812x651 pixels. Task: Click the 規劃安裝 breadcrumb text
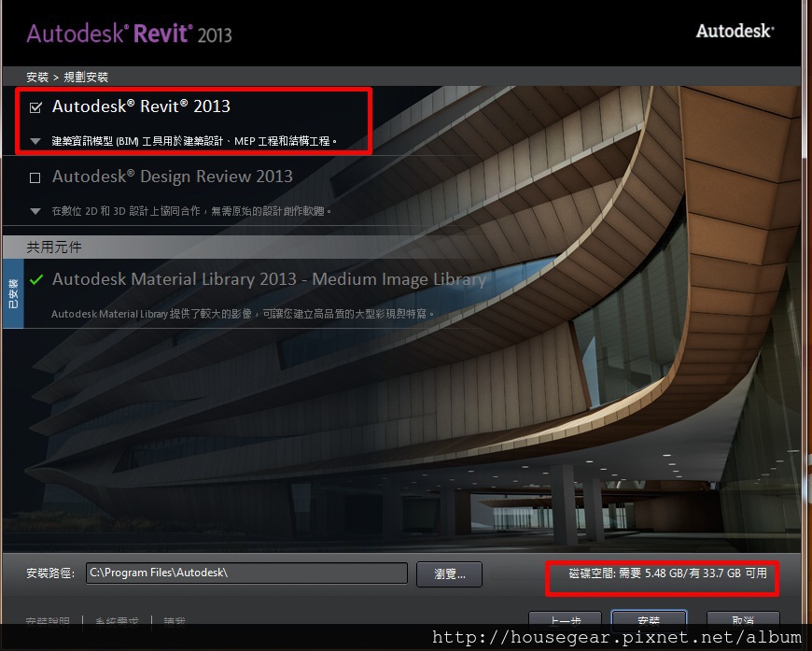tap(86, 78)
